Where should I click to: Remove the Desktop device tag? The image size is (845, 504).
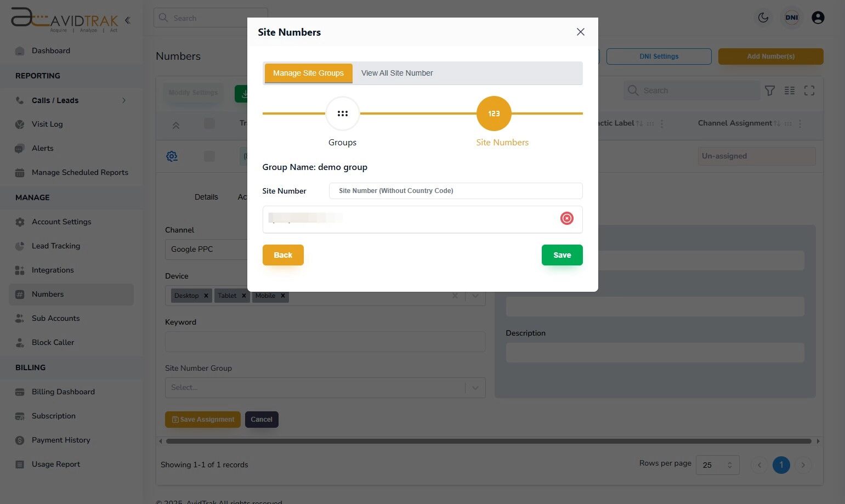(206, 296)
